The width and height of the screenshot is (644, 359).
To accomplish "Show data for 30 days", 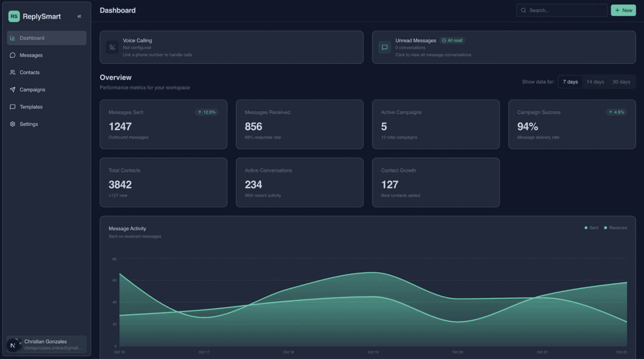I will [621, 82].
